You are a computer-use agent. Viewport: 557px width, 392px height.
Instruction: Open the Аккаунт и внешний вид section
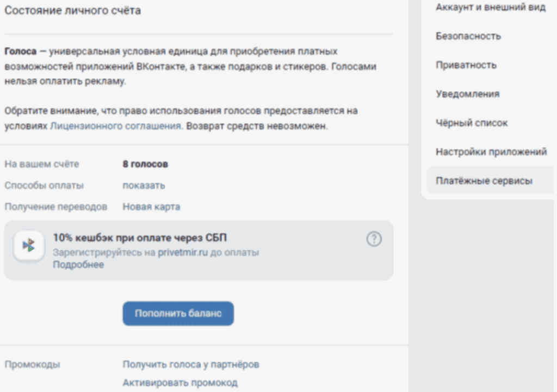(x=490, y=7)
